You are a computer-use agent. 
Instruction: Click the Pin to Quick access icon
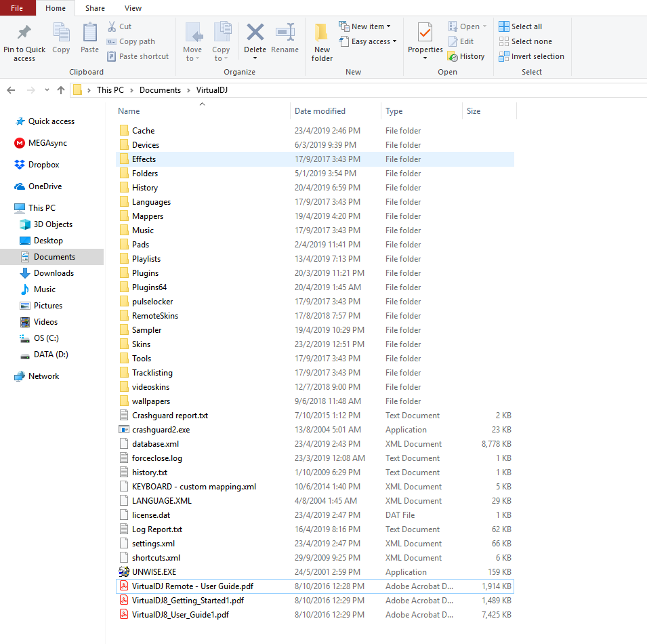coord(24,34)
